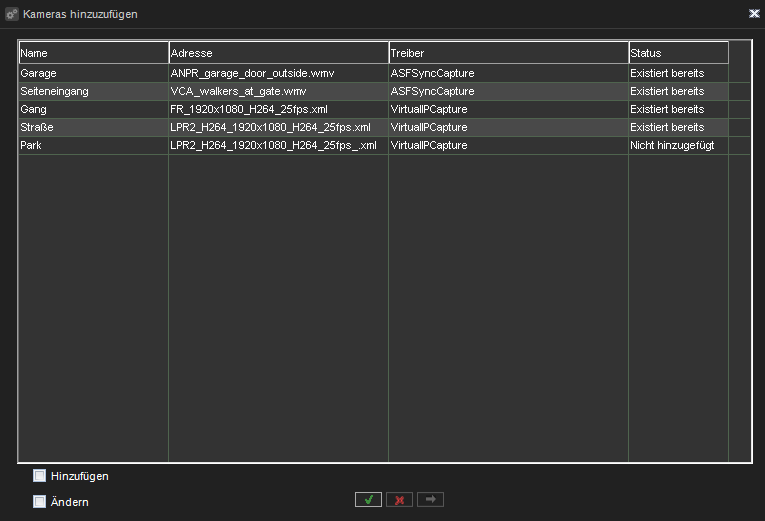The image size is (765, 521).
Task: Toggle the Ändern checkbox
Action: coord(40,502)
